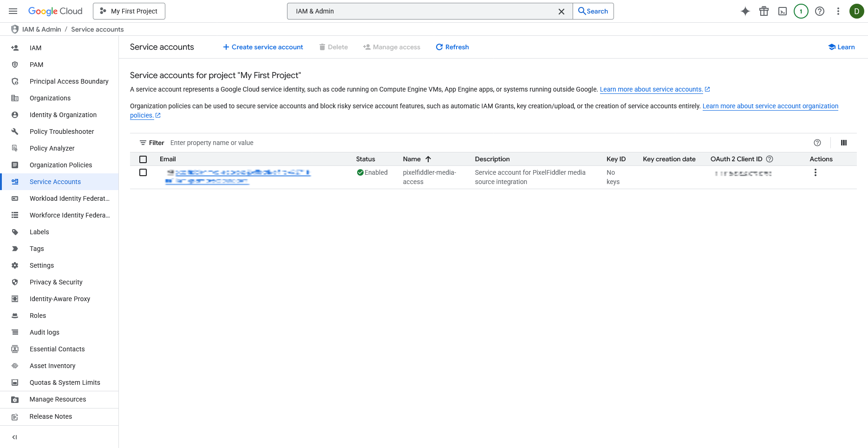Screen dimensions: 868x448
Task: Open column display options icon
Action: coord(844,143)
